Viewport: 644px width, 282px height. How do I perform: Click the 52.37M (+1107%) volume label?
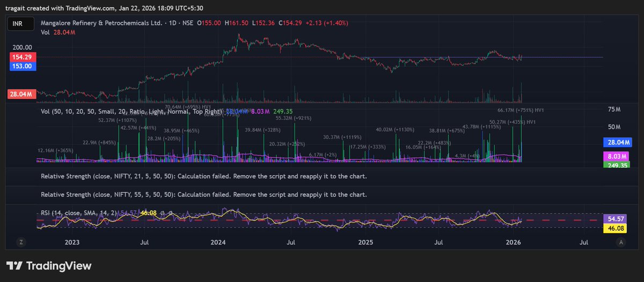(x=118, y=121)
